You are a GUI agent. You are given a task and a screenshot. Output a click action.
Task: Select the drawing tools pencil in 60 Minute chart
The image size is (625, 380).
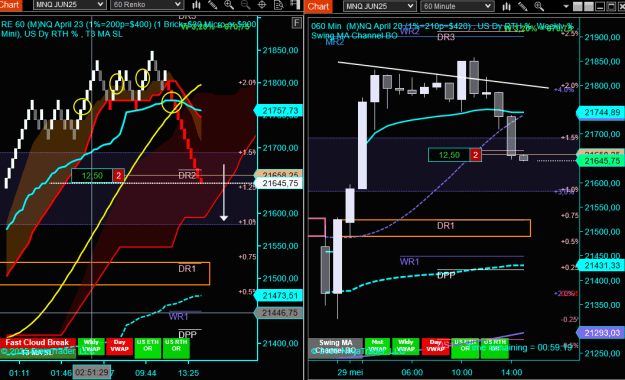[523, 6]
